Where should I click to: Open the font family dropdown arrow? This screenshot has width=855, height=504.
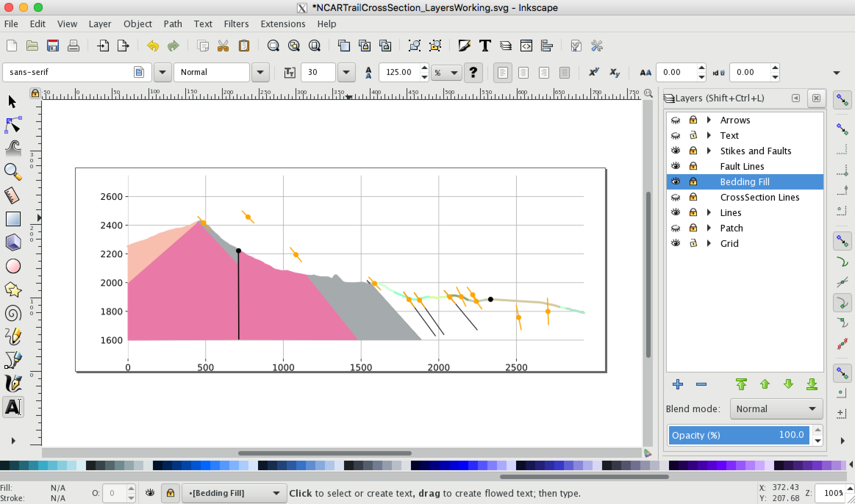tap(162, 72)
